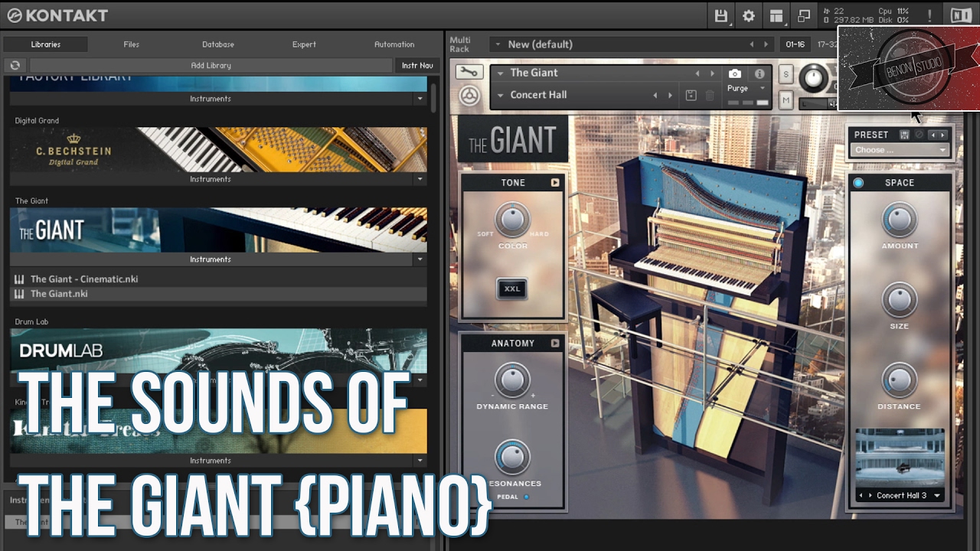980x551 pixels.
Task: Select The Giant - Cinematic.nki
Action: [x=84, y=279]
